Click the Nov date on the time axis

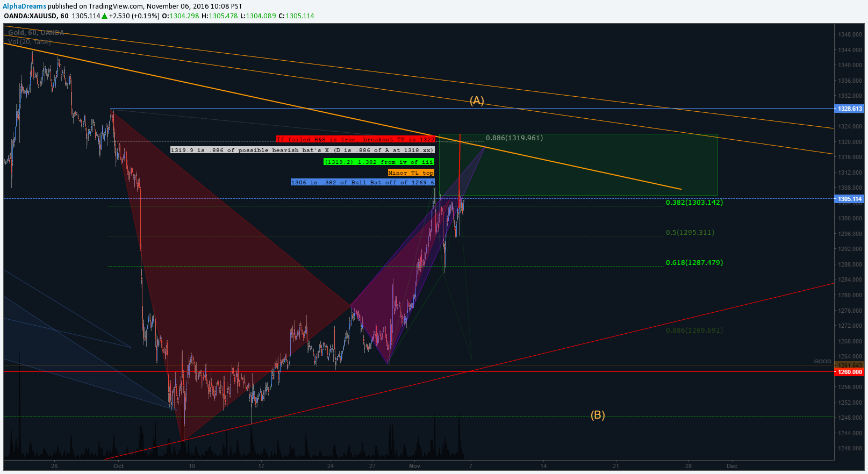414,466
